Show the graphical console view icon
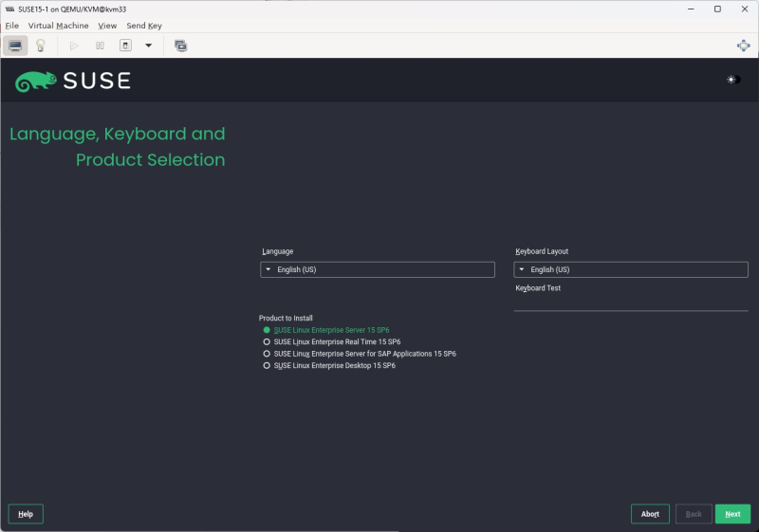Viewport: 759px width, 532px height. coord(15,46)
